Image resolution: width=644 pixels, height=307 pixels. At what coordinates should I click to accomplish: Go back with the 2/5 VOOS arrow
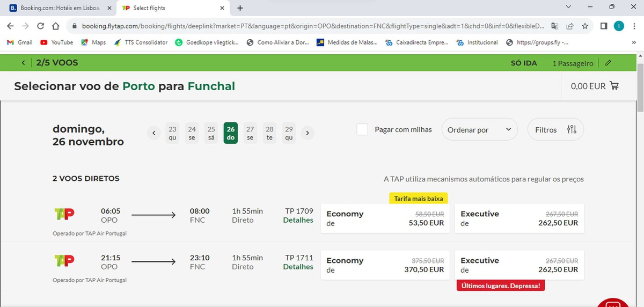[x=23, y=63]
